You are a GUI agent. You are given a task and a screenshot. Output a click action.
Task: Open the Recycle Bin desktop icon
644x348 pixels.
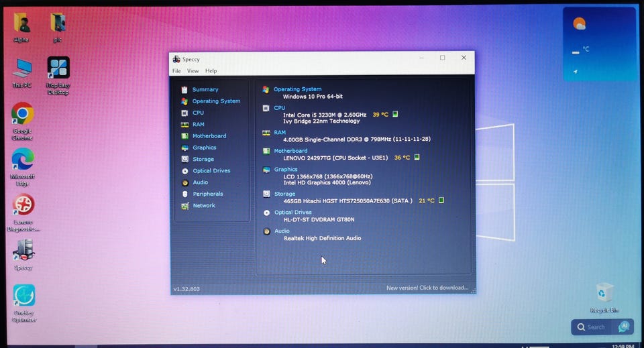[x=604, y=292]
